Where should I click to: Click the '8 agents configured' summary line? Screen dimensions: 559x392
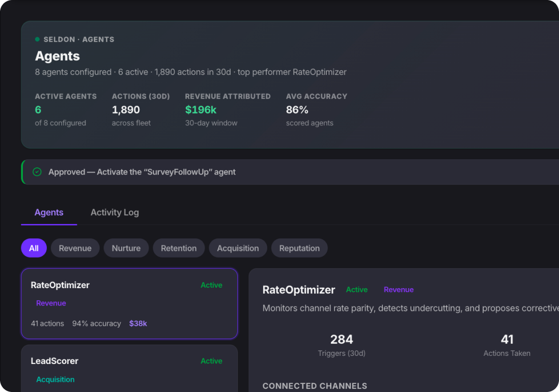(191, 72)
